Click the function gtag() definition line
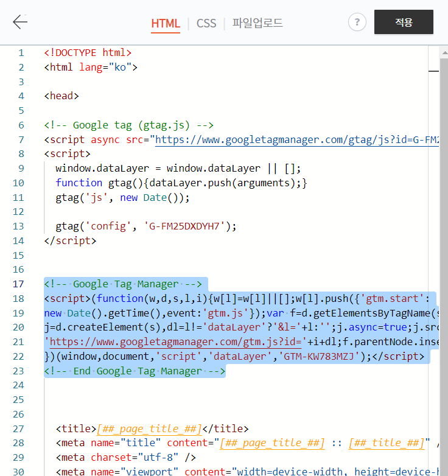The width and height of the screenshot is (448, 476). tap(181, 183)
